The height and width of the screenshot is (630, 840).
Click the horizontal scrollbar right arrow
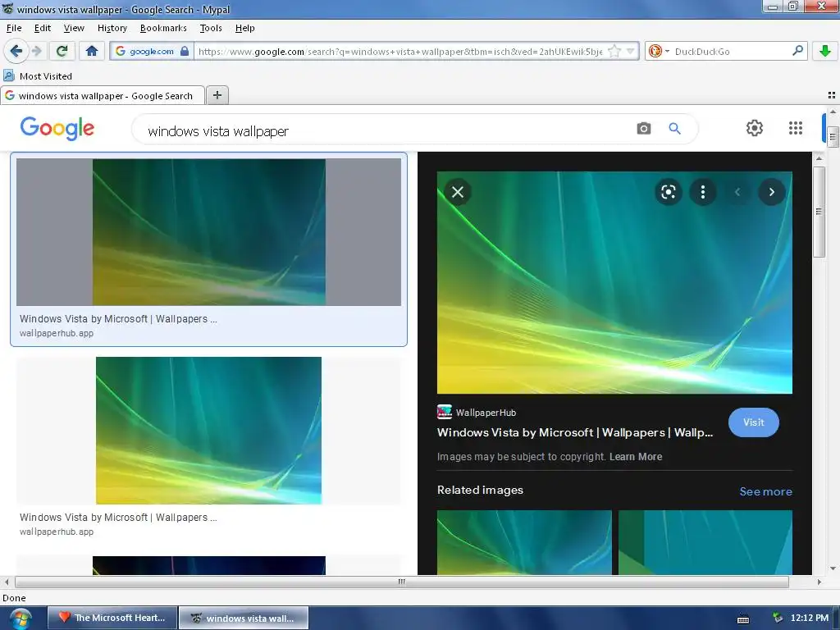tap(819, 582)
